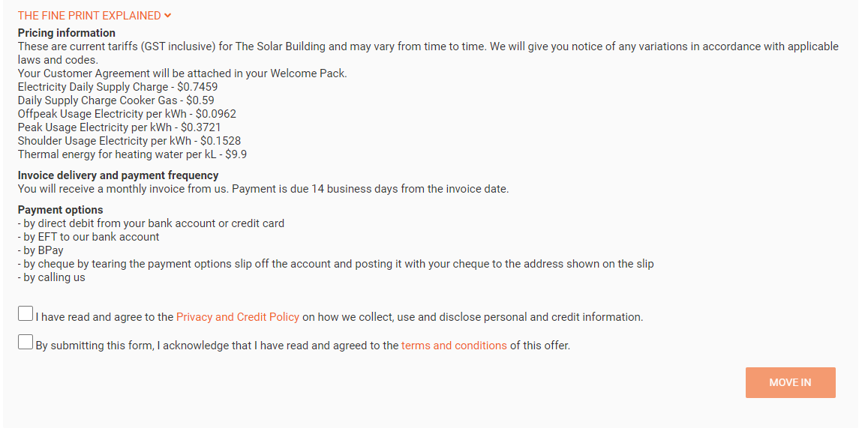This screenshot has height=440, width=868.
Task: Click the direct debit payment option text
Action: tap(151, 223)
